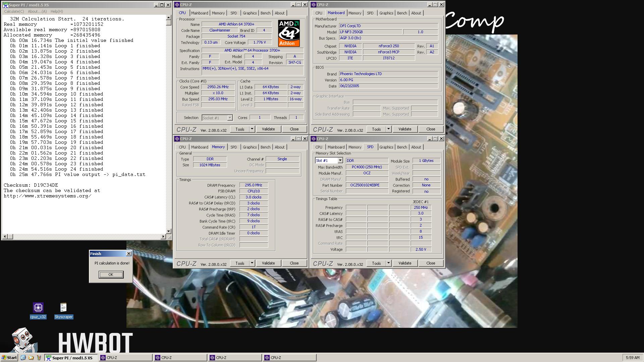Click the taskbar clock showing 5:59 AM
The height and width of the screenshot is (362, 644).
click(633, 358)
